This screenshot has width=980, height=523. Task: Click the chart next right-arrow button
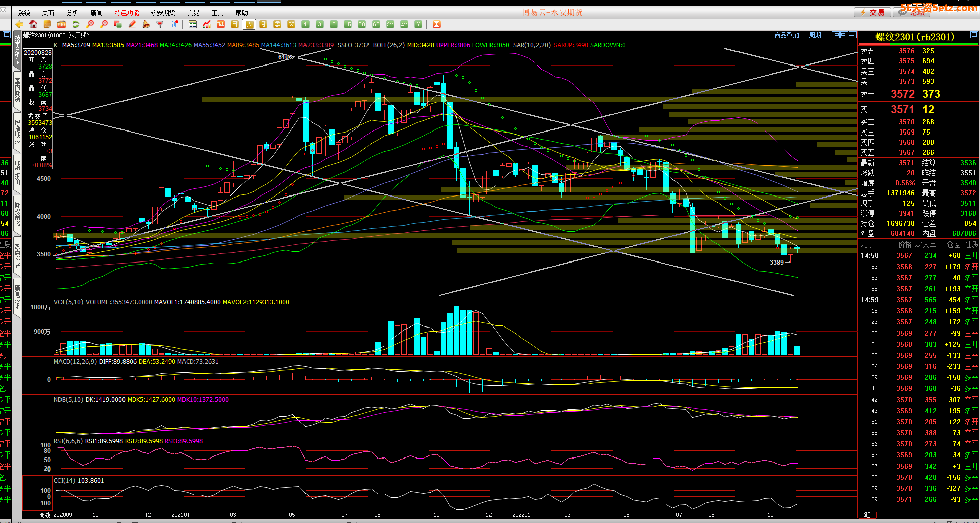coord(844,35)
